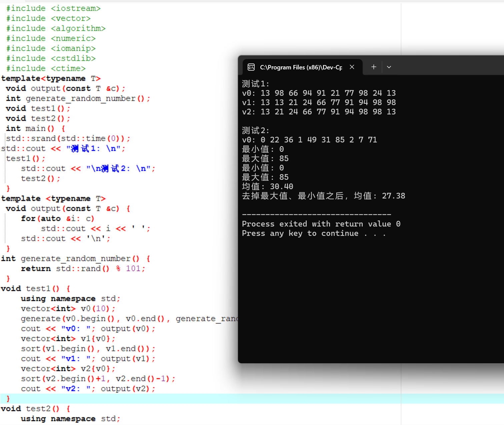The width and height of the screenshot is (504, 425).
Task: Click the '#include <iomanip>' line
Action: [x=51, y=48]
